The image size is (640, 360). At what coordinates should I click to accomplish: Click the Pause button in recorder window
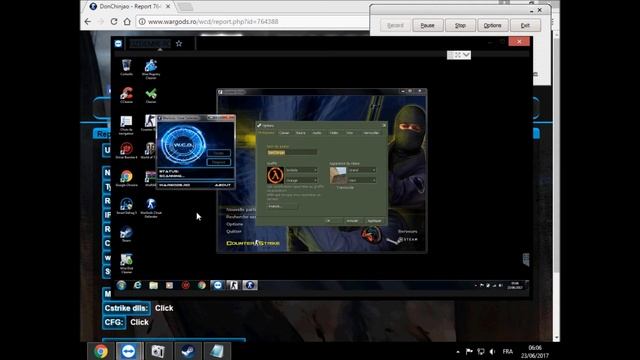[x=427, y=25]
